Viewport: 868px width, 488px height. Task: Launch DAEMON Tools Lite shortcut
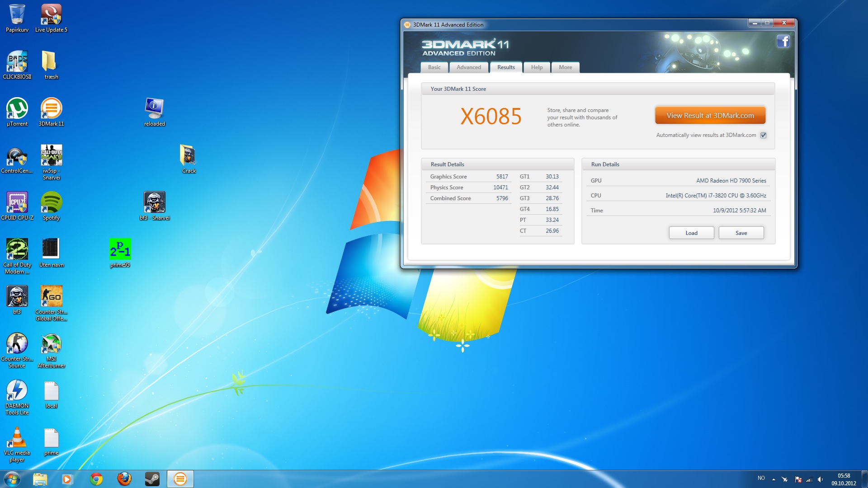click(17, 397)
